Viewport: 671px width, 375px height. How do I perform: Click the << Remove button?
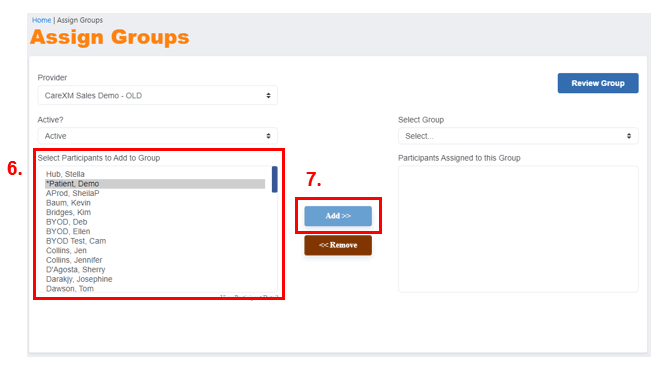click(338, 245)
